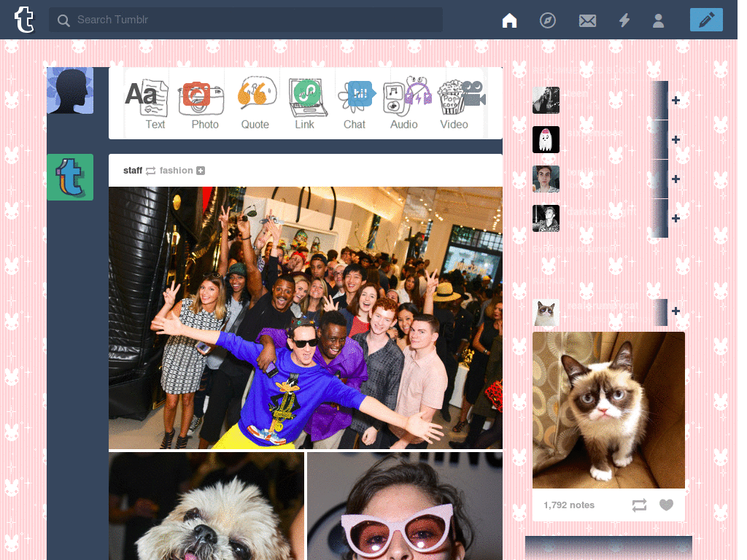The width and height of the screenshot is (747, 560).
Task: Open the Explore compass icon
Action: (547, 20)
